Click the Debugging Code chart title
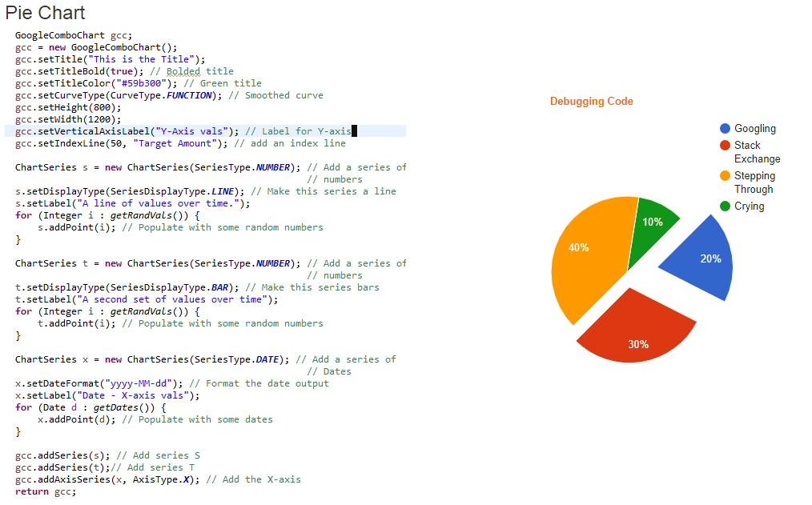This screenshot has width=812, height=505. click(x=592, y=102)
